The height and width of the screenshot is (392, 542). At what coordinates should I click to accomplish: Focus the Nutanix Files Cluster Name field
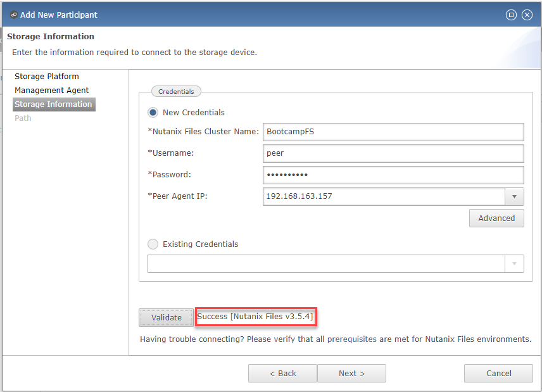tap(393, 132)
